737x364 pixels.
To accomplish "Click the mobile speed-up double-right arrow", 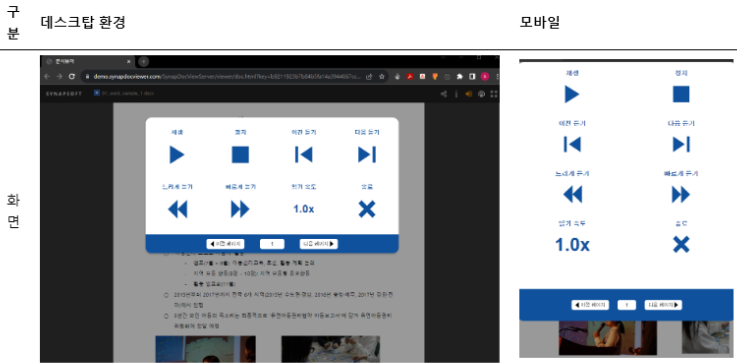I will pos(681,194).
